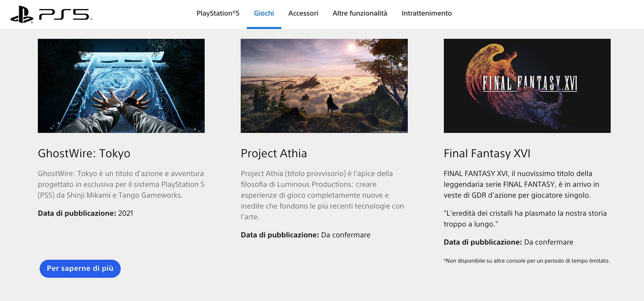Click the Final Fantasy XVI heading

pos(487,154)
